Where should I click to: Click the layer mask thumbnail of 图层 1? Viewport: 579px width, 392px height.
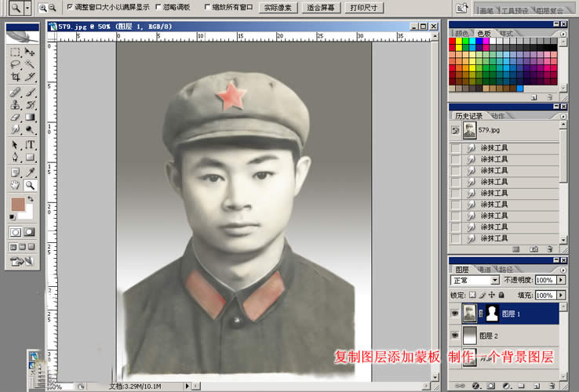coord(490,314)
